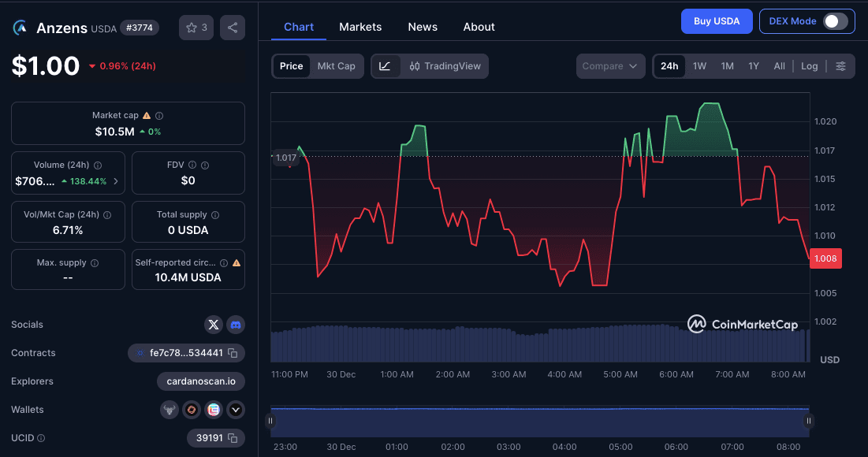Enable Log scale on the chart
Viewport: 868px width, 457px height.
pos(809,65)
